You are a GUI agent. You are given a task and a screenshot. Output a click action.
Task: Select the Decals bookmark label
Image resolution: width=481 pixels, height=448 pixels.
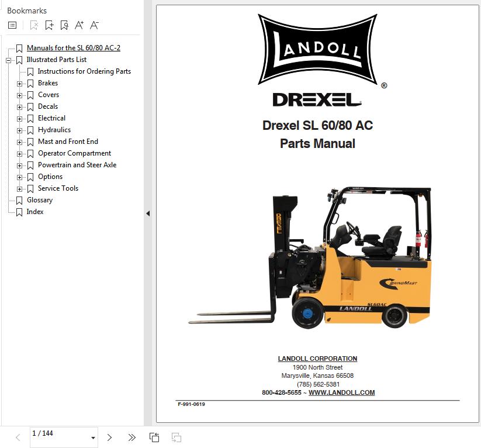click(x=48, y=106)
